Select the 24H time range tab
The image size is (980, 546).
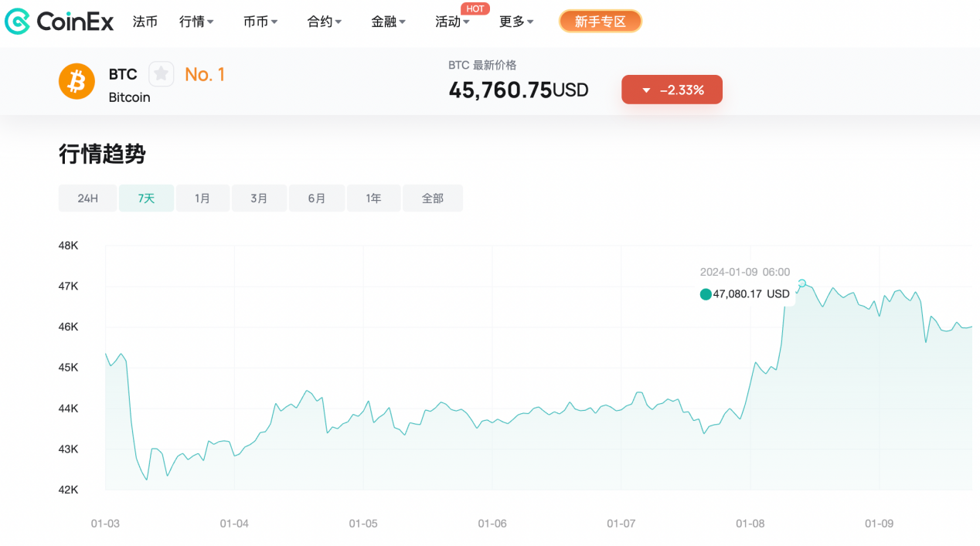[87, 198]
